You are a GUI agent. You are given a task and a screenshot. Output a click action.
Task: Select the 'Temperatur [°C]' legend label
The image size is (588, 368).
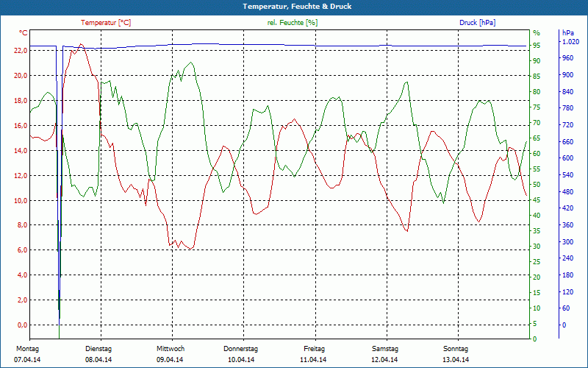pos(106,23)
